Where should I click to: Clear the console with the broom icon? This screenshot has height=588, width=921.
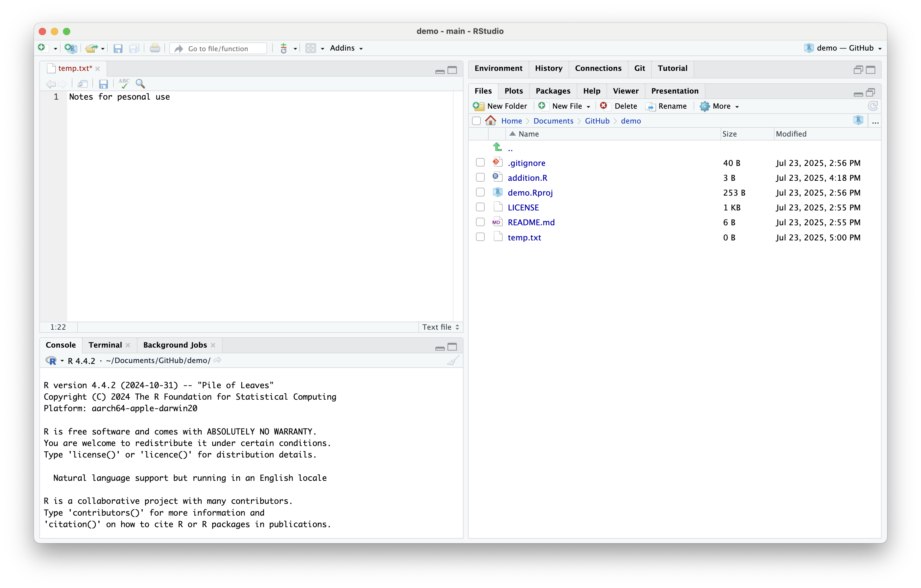[x=453, y=360]
